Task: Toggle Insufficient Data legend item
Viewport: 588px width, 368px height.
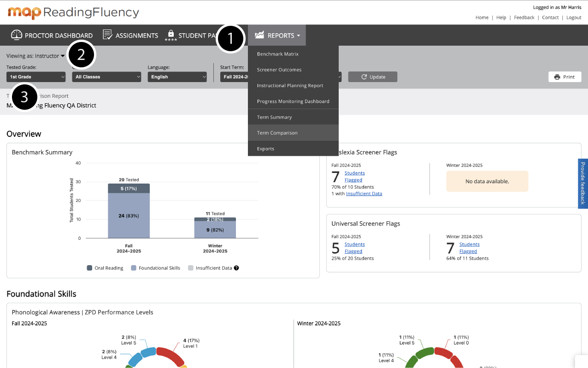Action: click(210, 268)
